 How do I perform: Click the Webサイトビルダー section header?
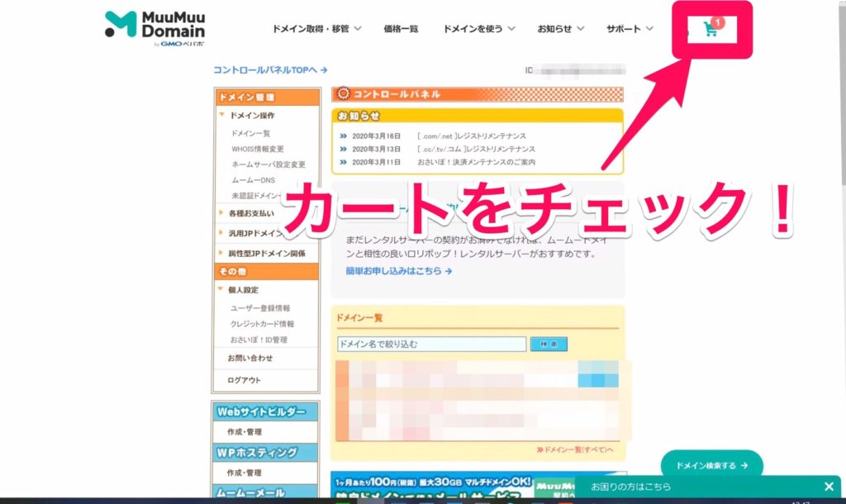pyautogui.click(x=265, y=411)
